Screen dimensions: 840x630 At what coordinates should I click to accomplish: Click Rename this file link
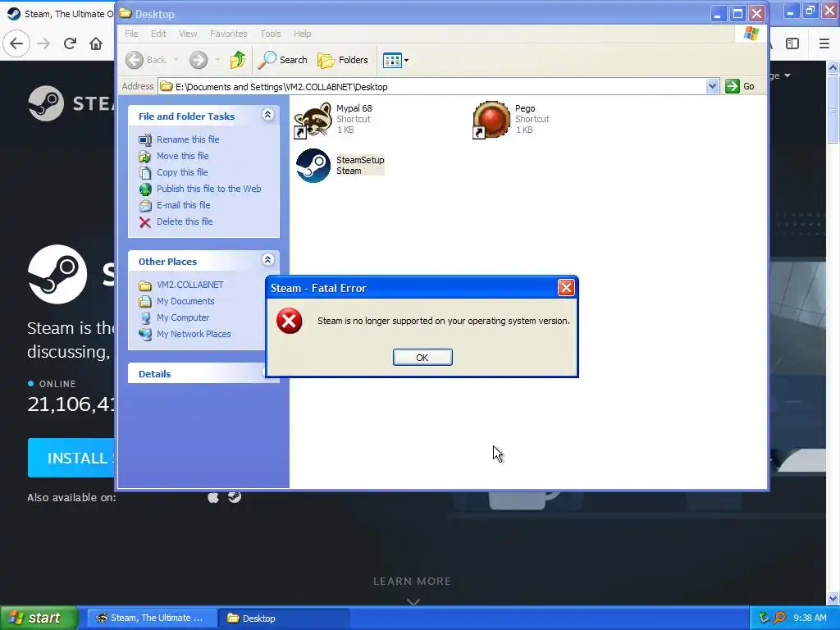click(x=188, y=139)
